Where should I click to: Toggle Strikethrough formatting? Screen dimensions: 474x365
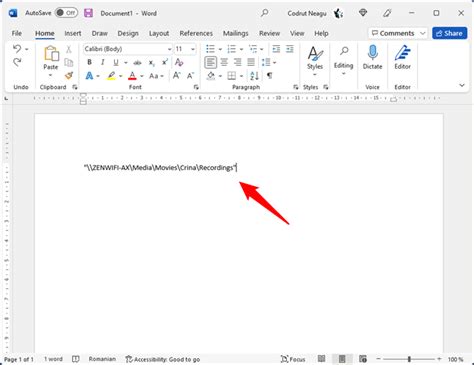click(x=137, y=62)
